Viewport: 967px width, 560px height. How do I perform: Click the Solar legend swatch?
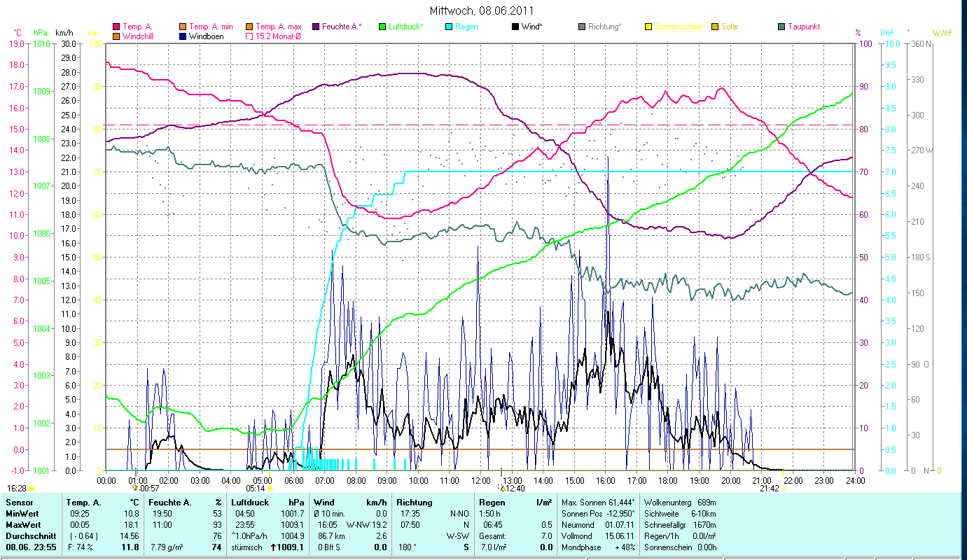[715, 27]
